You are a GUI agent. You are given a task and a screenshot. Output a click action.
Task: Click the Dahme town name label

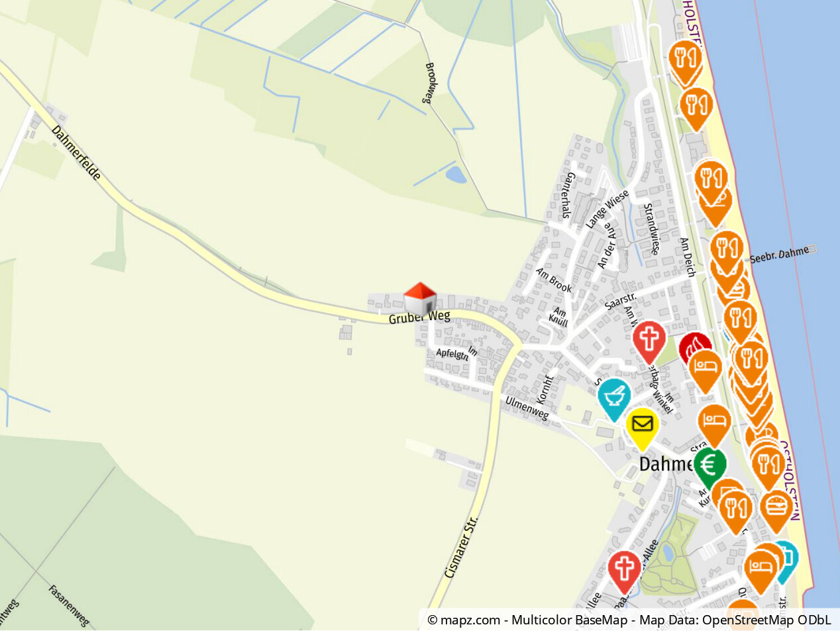(x=666, y=464)
